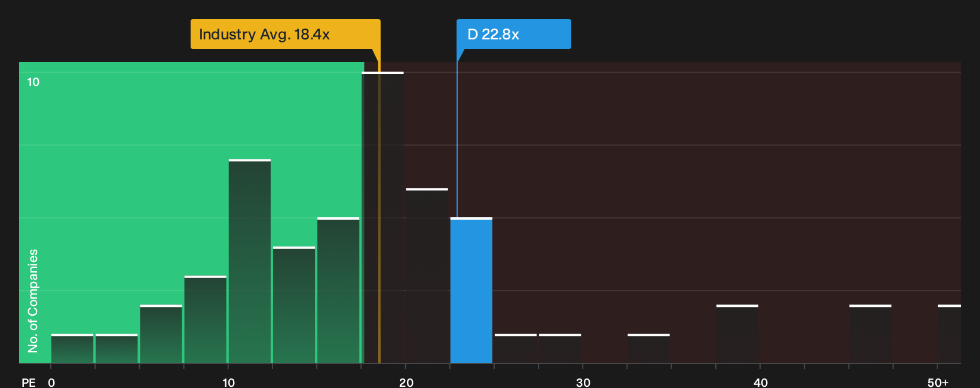Click the '50+' axis tick label
This screenshot has width=980, height=388.
[938, 382]
